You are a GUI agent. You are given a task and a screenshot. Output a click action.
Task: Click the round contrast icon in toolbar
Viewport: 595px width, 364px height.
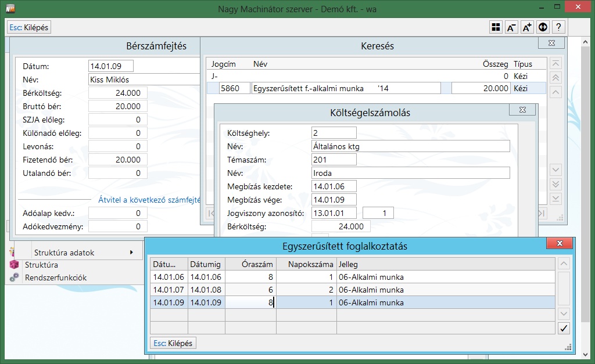coord(543,27)
